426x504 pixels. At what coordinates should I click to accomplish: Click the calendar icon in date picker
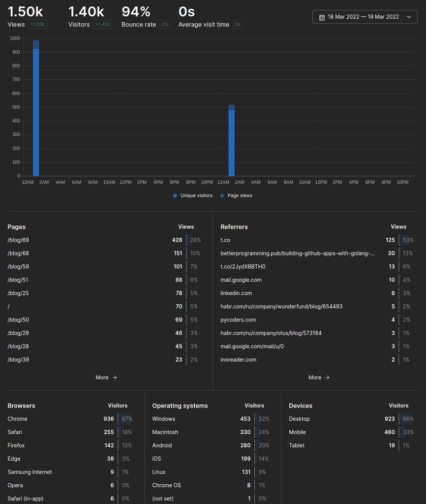(x=322, y=17)
